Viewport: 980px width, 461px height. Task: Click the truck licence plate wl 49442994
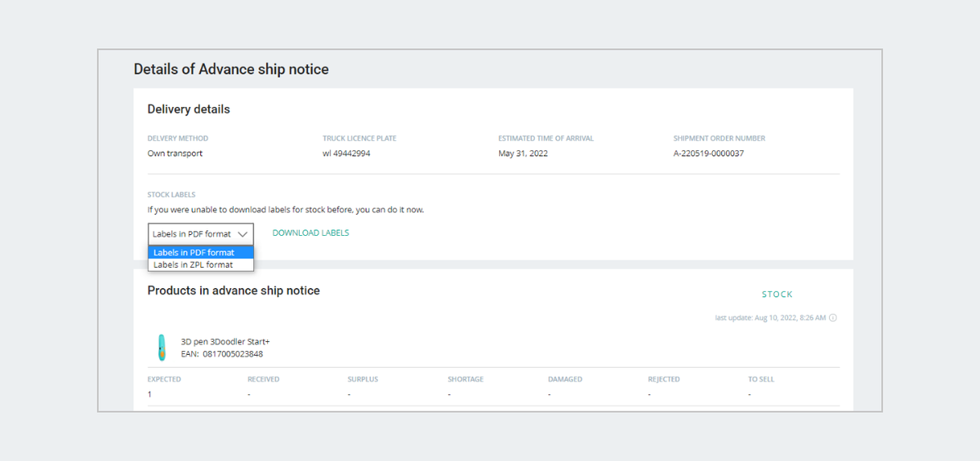pyautogui.click(x=346, y=153)
